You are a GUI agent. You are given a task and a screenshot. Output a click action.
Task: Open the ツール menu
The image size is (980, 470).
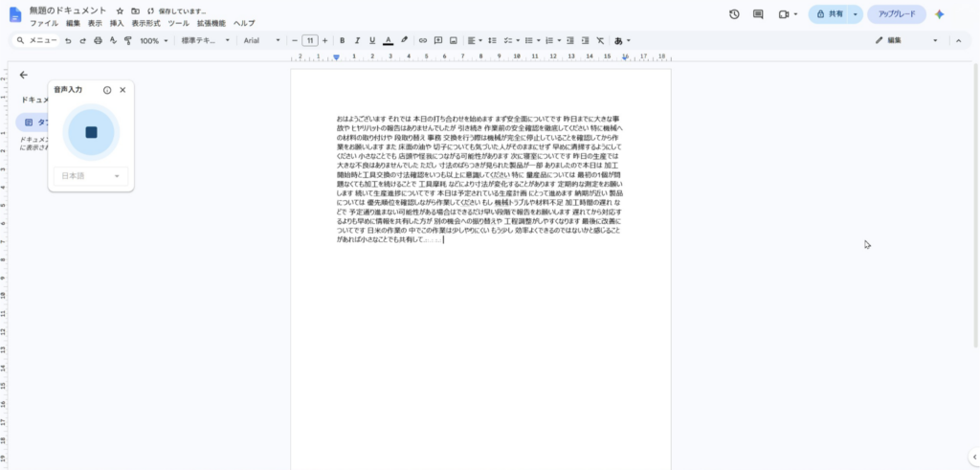[178, 23]
